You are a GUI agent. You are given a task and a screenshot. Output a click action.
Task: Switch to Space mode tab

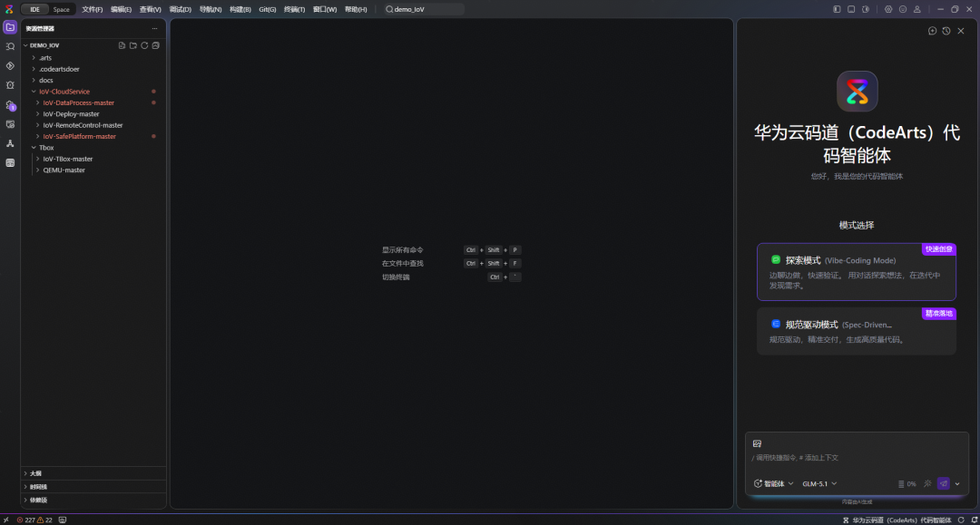(62, 9)
